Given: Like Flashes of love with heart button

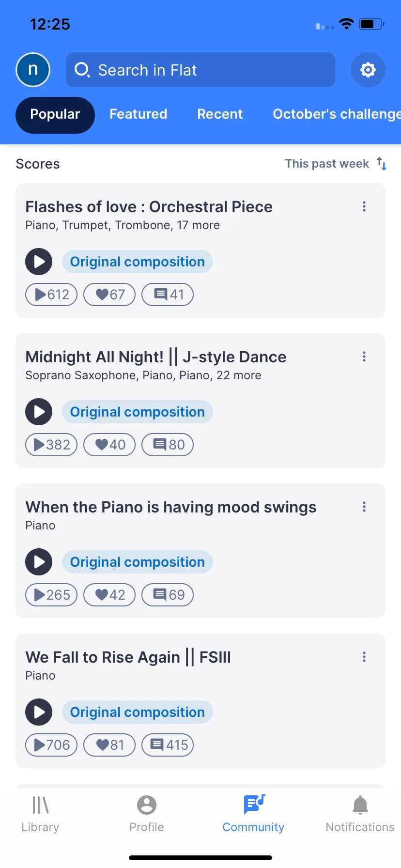Looking at the screenshot, I should [x=109, y=294].
